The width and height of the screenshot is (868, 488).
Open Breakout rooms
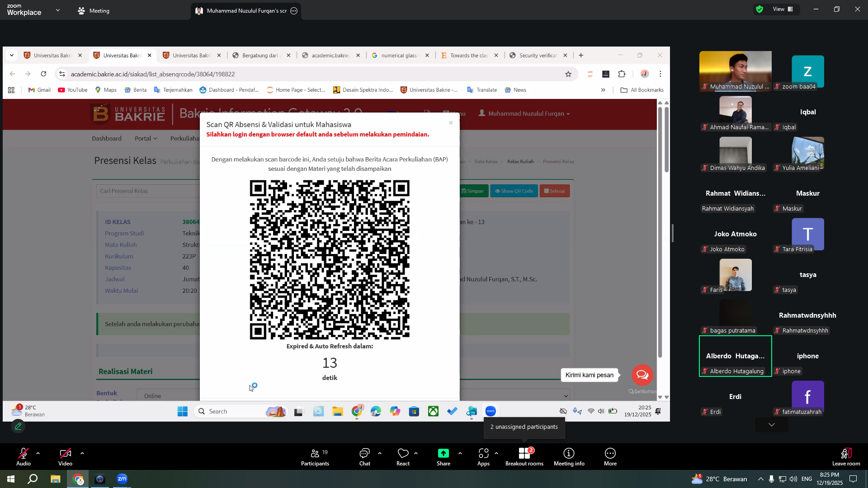coord(524,456)
